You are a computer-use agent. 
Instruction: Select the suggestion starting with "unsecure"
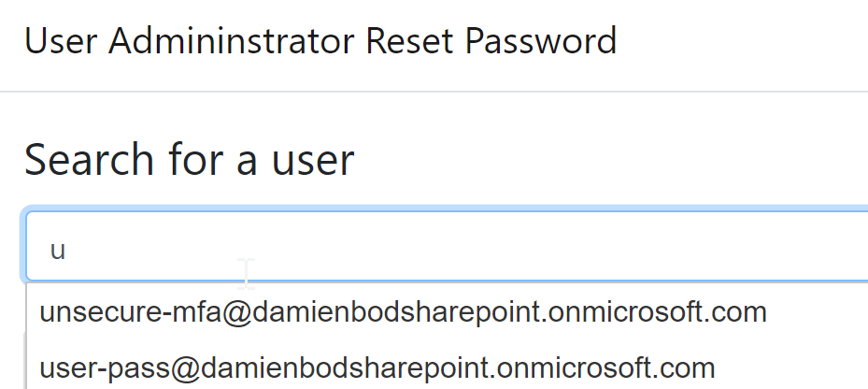click(x=403, y=311)
